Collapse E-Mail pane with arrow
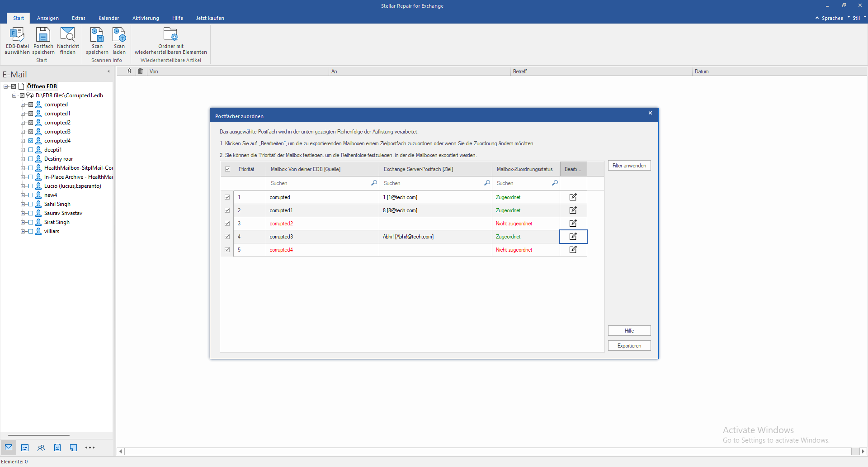 coord(108,71)
